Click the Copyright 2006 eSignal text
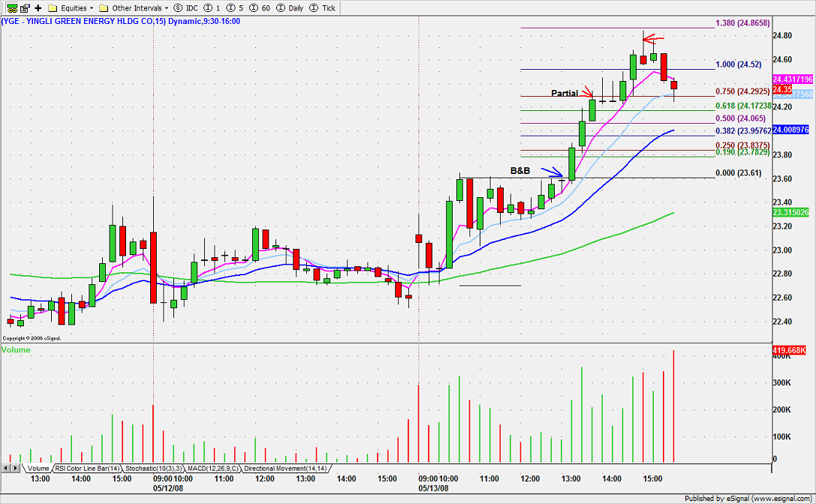This screenshot has height=504, width=816. [x=32, y=338]
